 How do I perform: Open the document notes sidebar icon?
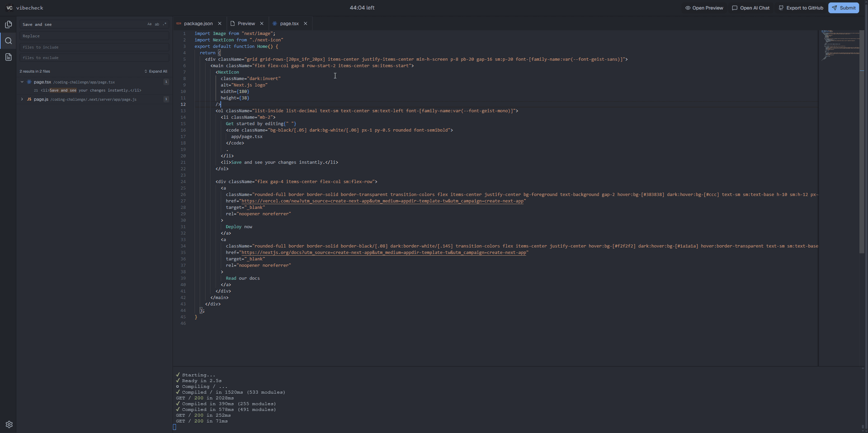pos(8,57)
